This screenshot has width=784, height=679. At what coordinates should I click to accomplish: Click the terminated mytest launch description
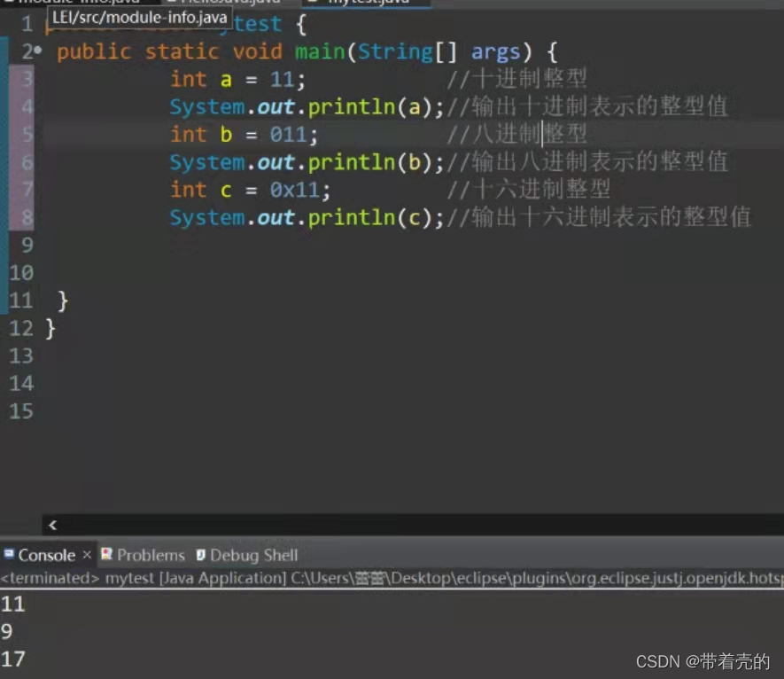coord(392,578)
